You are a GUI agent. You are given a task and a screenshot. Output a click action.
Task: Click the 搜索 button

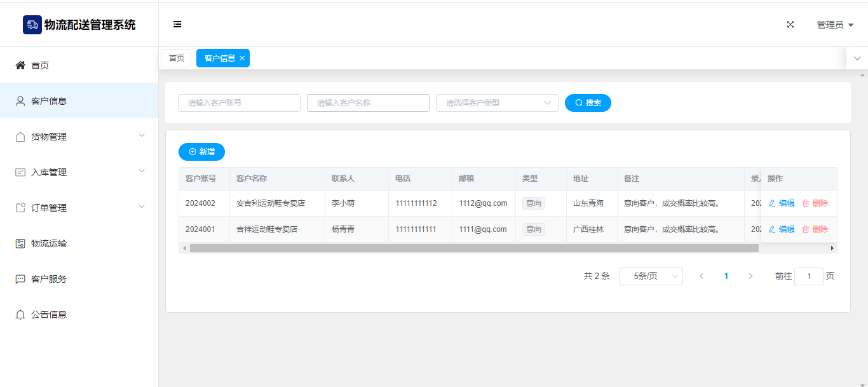point(588,103)
